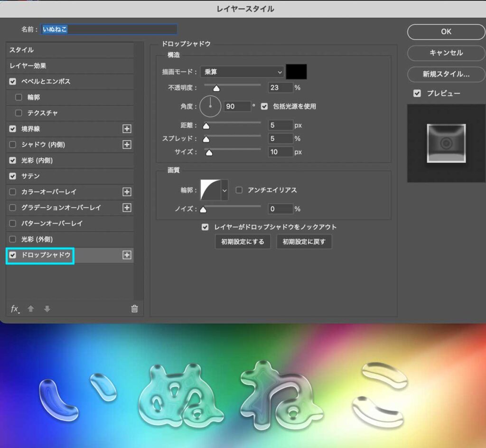Click the plus icon beside ドロップシャドウ
Screen dimensions: 486x448
coord(127,255)
